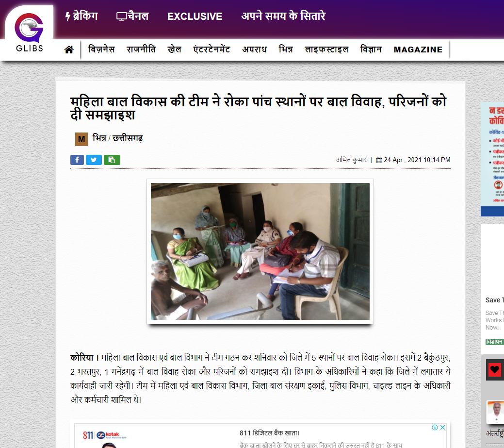504x448 pixels.
Task: Click the अमित कुमार author name
Action: click(351, 160)
